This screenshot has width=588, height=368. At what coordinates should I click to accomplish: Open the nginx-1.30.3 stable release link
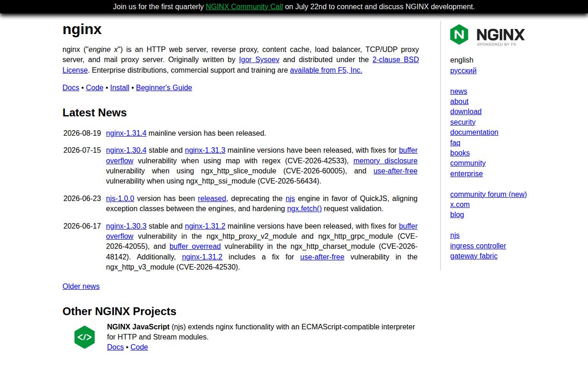click(126, 226)
